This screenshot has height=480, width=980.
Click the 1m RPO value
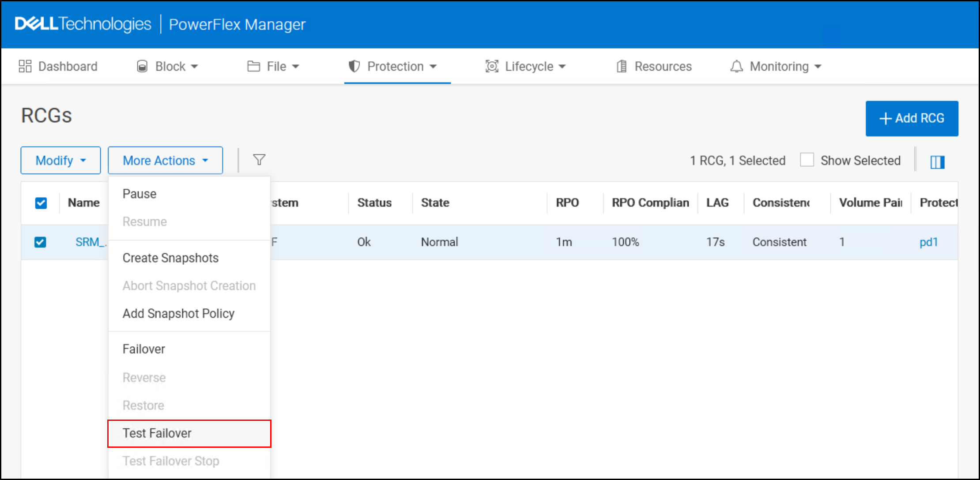pyautogui.click(x=564, y=242)
